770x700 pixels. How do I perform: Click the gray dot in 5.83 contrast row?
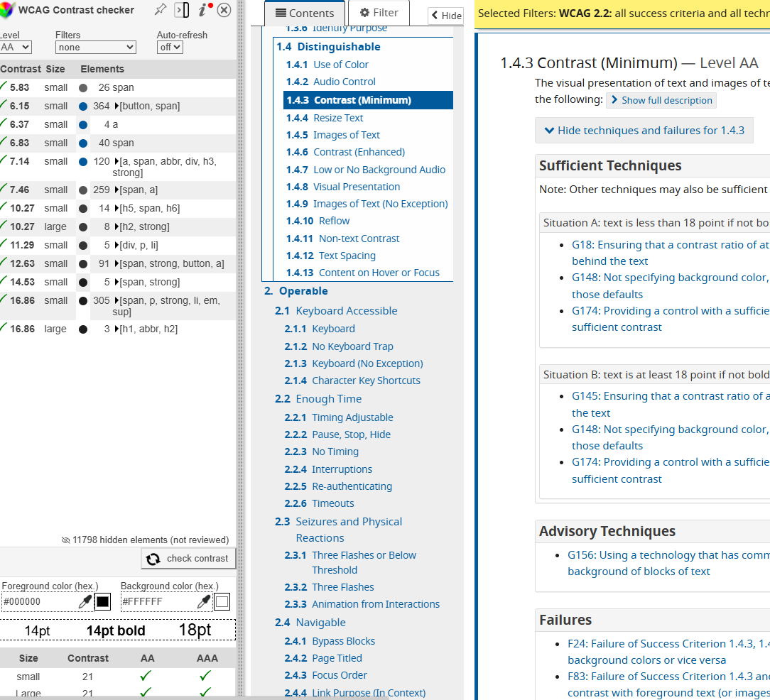pyautogui.click(x=83, y=88)
